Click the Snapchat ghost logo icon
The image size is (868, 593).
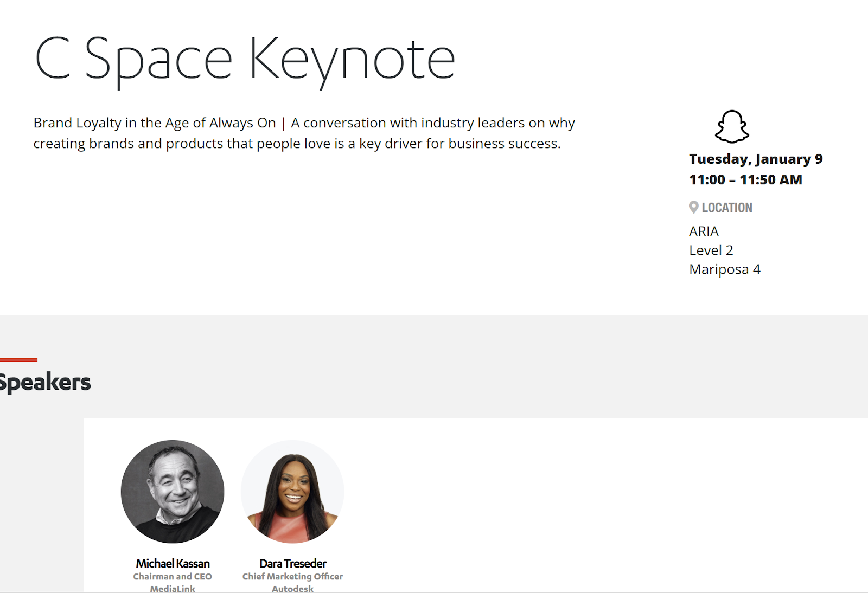click(x=732, y=127)
